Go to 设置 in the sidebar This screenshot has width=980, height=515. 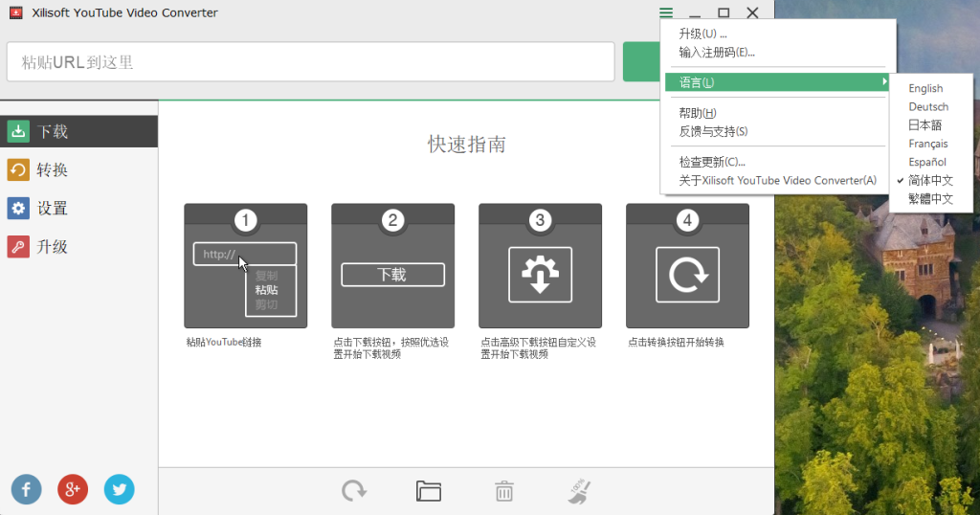pos(53,209)
